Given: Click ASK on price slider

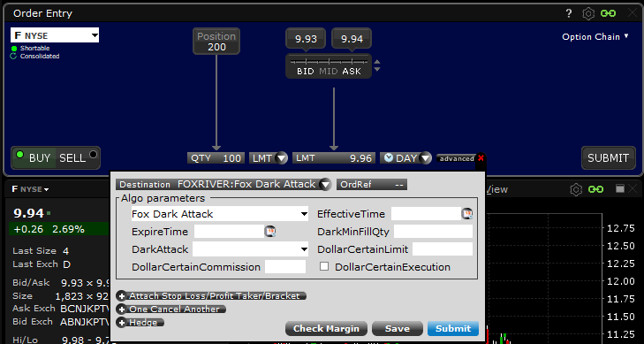Looking at the screenshot, I should pos(352,71).
